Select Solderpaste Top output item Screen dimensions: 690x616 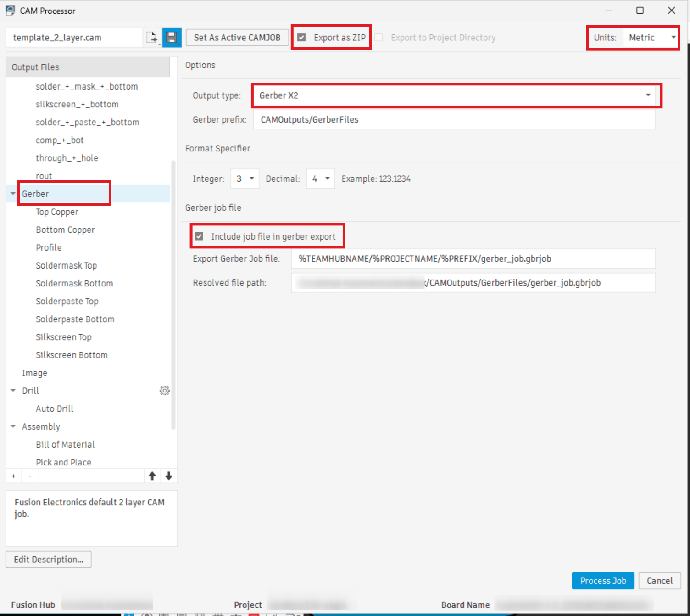click(67, 301)
